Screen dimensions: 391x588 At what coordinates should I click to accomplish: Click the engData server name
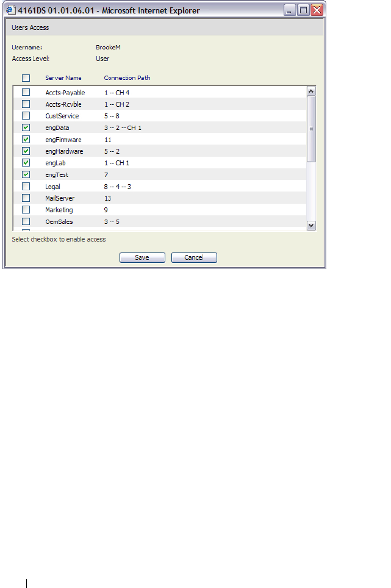pyautogui.click(x=57, y=128)
